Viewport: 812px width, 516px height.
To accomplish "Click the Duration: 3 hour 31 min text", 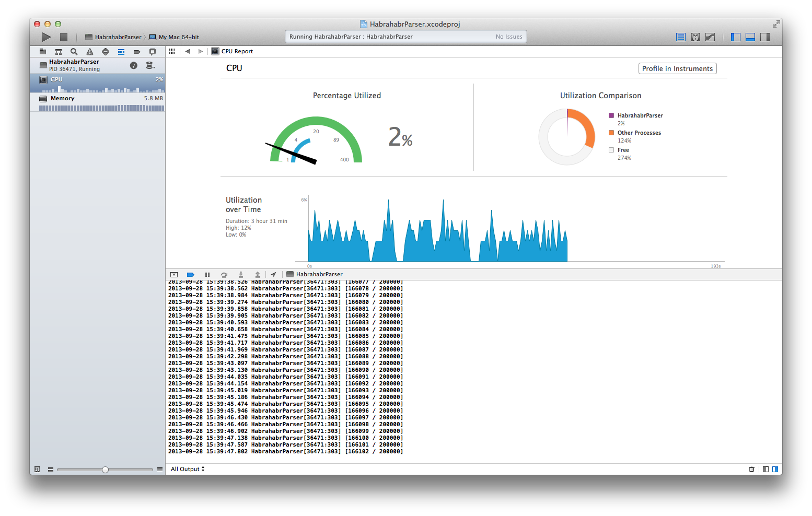I will click(x=257, y=221).
